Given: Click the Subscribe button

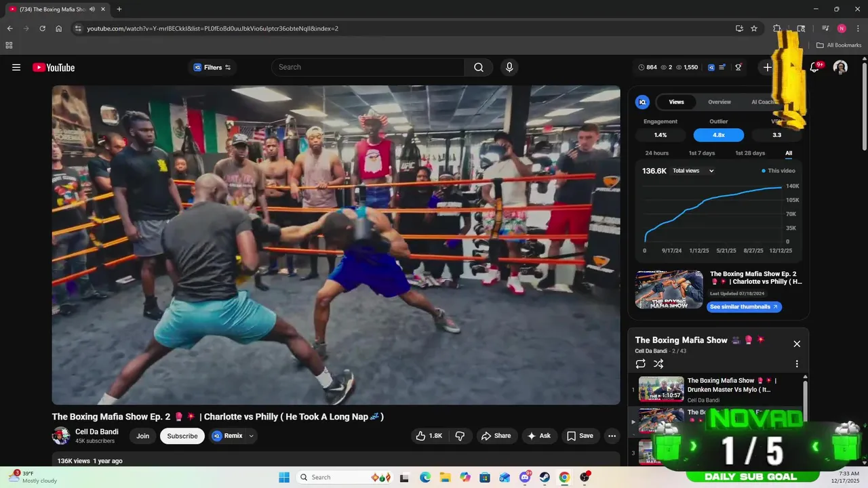Looking at the screenshot, I should coord(182,436).
